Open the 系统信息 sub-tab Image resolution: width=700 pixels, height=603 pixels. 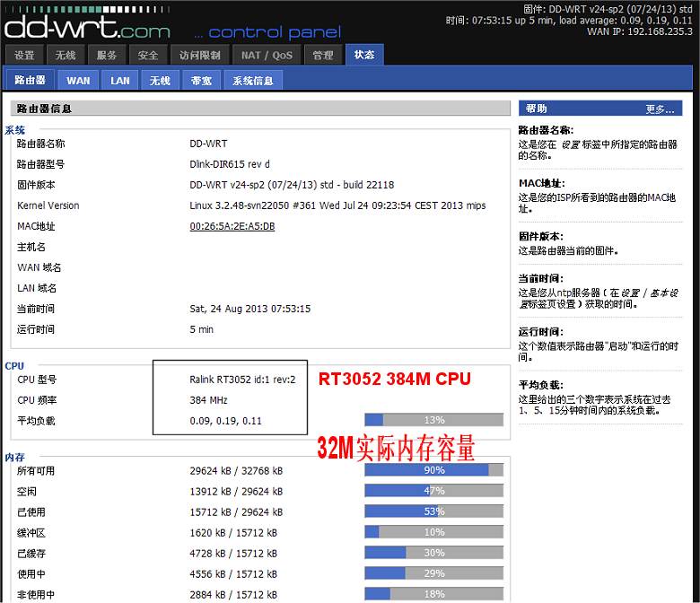tap(253, 81)
